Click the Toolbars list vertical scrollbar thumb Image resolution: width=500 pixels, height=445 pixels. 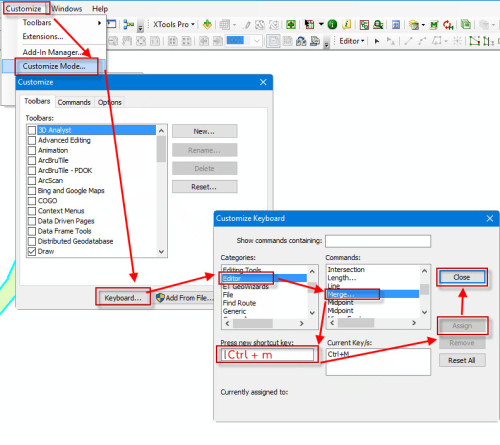(161, 148)
